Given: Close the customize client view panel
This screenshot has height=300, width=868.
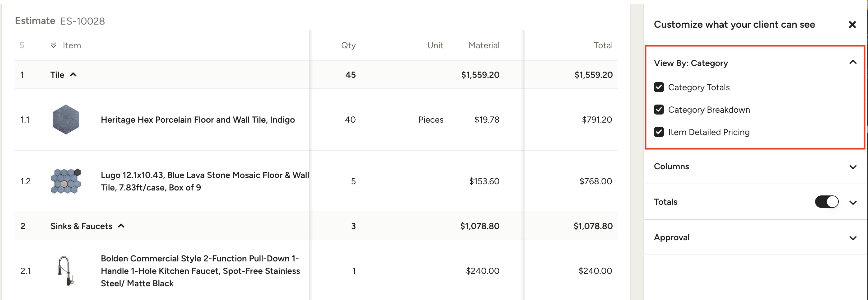Looking at the screenshot, I should [852, 25].
